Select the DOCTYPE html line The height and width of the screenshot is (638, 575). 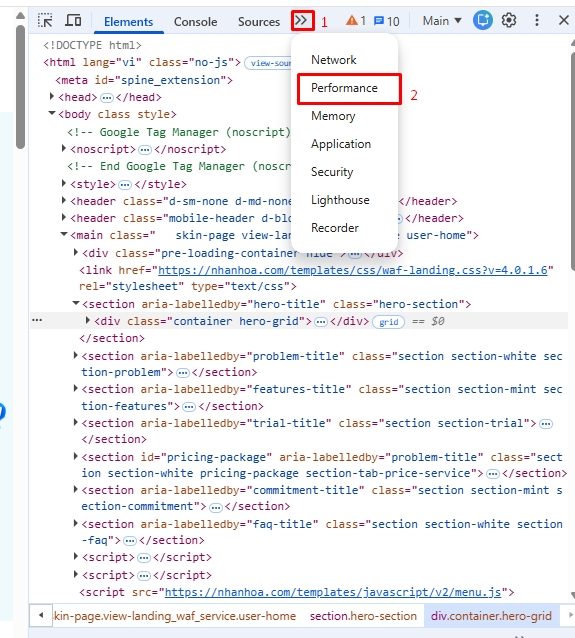(x=92, y=45)
